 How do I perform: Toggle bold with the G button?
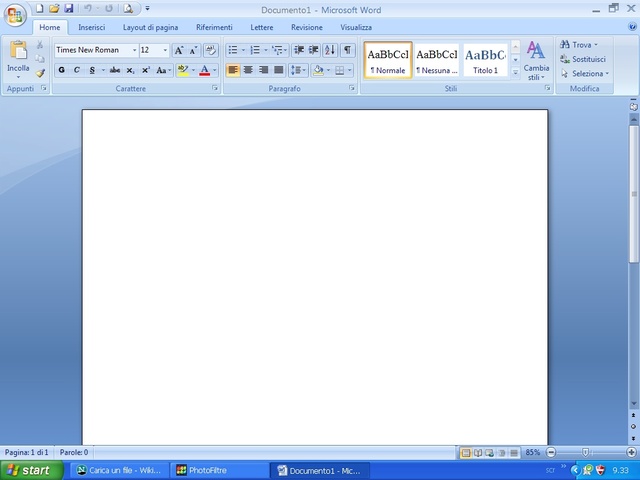coord(62,70)
